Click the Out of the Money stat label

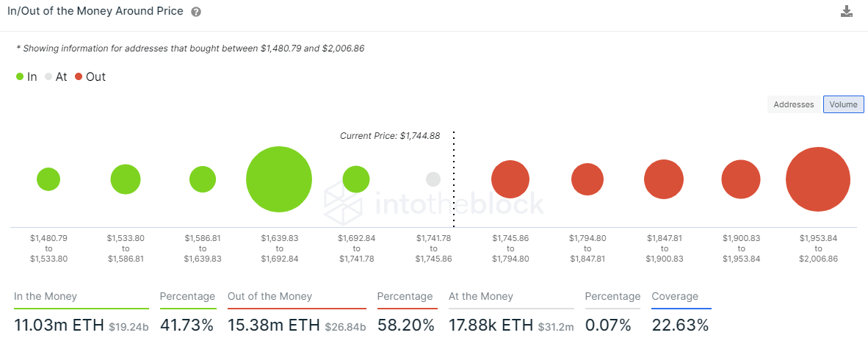click(270, 297)
